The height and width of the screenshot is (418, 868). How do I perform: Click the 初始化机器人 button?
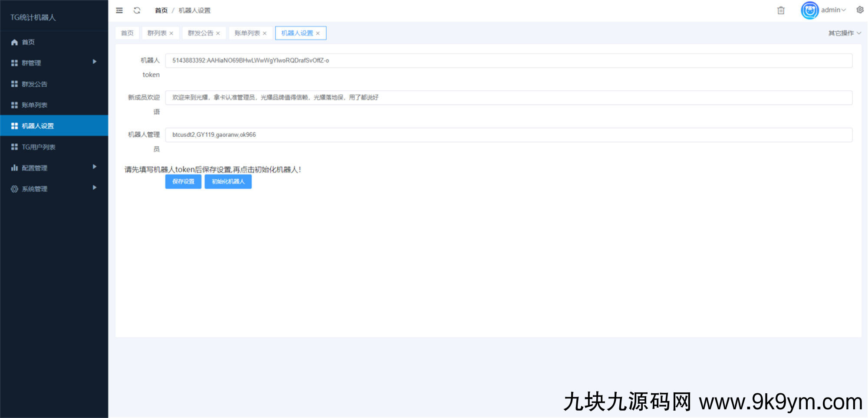pos(228,181)
